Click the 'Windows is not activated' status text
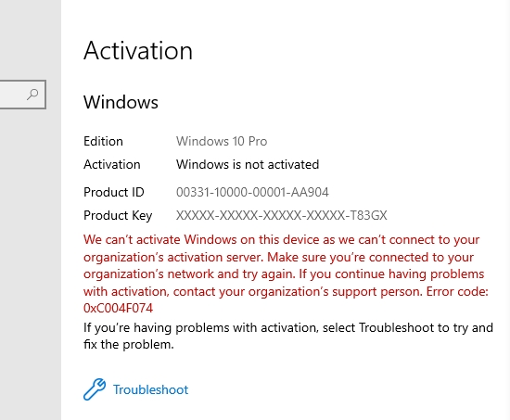Image resolution: width=510 pixels, height=420 pixels. coord(248,164)
